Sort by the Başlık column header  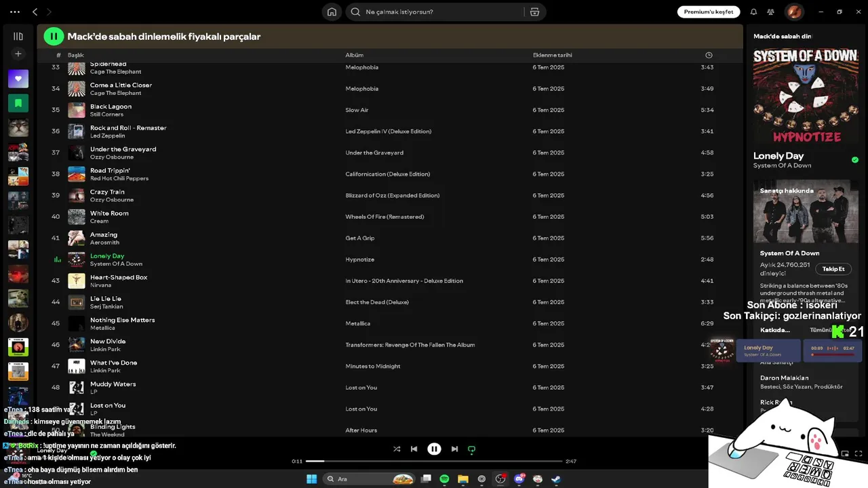[x=76, y=55]
